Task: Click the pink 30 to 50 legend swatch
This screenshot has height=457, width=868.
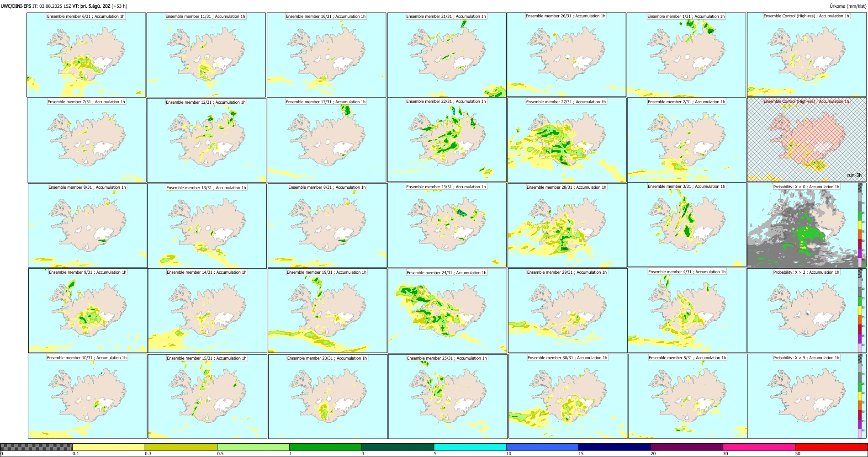Action: (x=759, y=447)
